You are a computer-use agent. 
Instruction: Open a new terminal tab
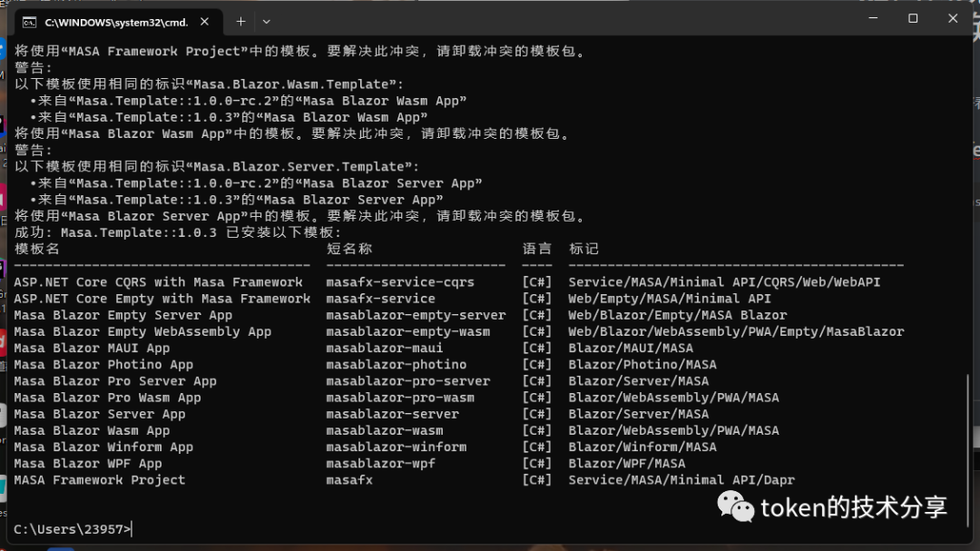tap(240, 22)
